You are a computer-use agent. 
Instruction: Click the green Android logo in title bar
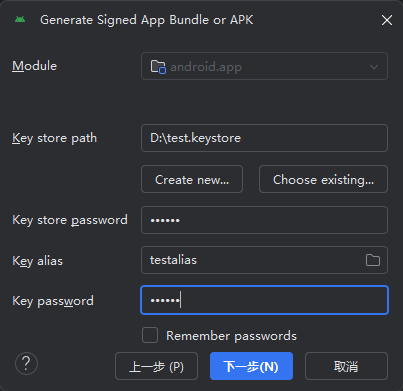(20, 20)
